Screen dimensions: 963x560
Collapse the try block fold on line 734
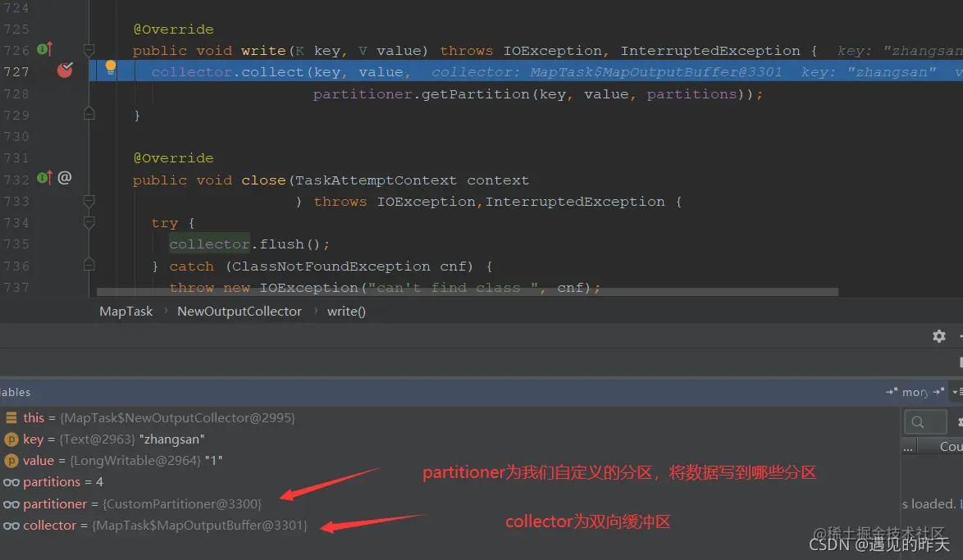tap(89, 222)
